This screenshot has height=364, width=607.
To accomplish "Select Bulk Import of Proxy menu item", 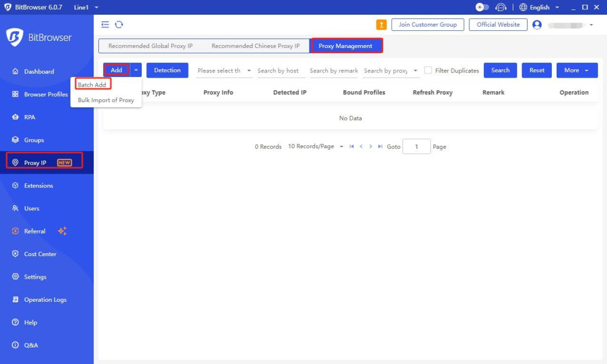I will [x=106, y=100].
